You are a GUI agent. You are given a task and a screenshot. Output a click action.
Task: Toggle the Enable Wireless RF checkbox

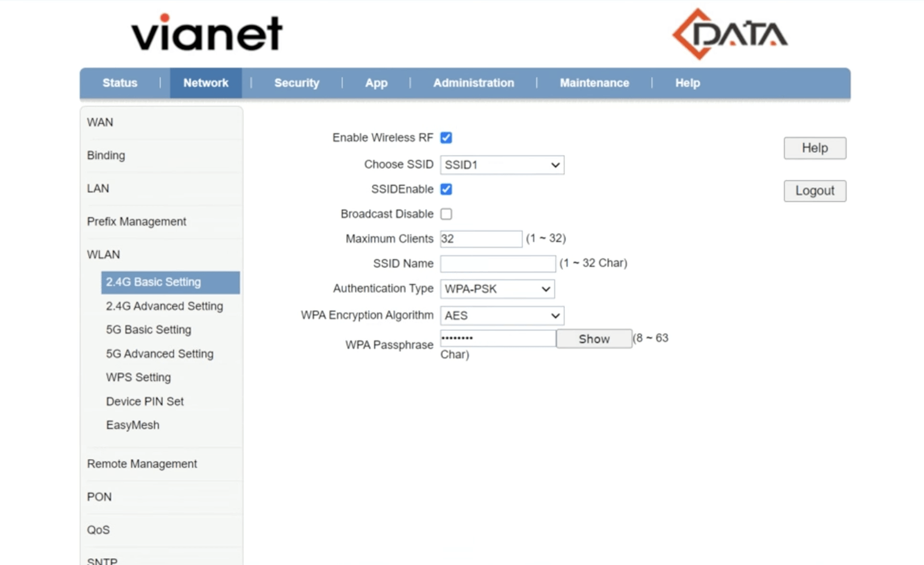[446, 137]
